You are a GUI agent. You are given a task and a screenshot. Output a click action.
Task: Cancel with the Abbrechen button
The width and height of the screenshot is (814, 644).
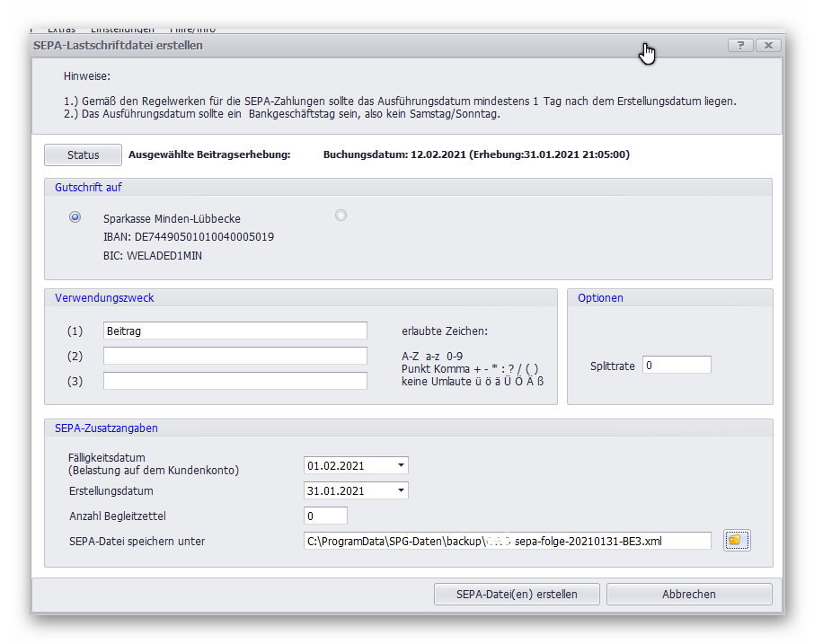pyautogui.click(x=689, y=594)
